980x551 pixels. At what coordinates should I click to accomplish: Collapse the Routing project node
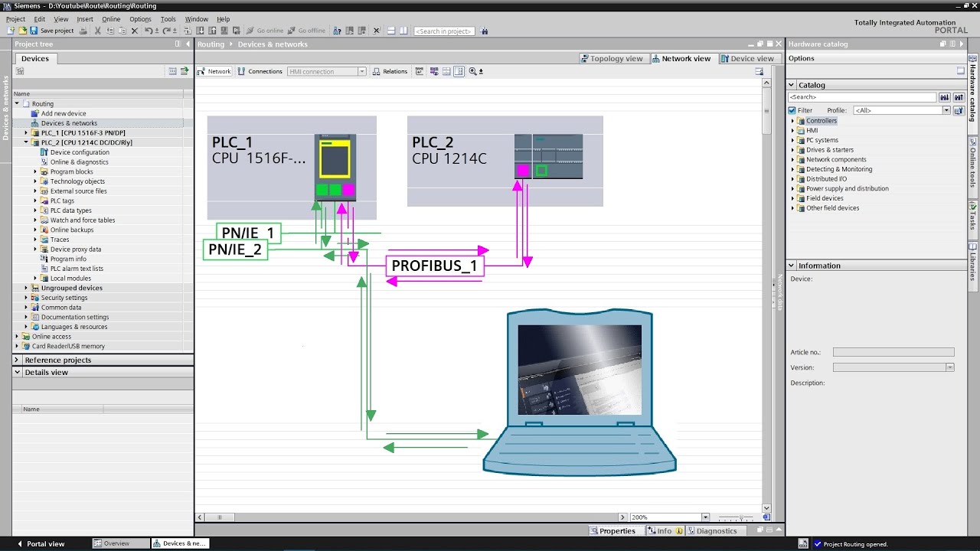click(x=17, y=103)
